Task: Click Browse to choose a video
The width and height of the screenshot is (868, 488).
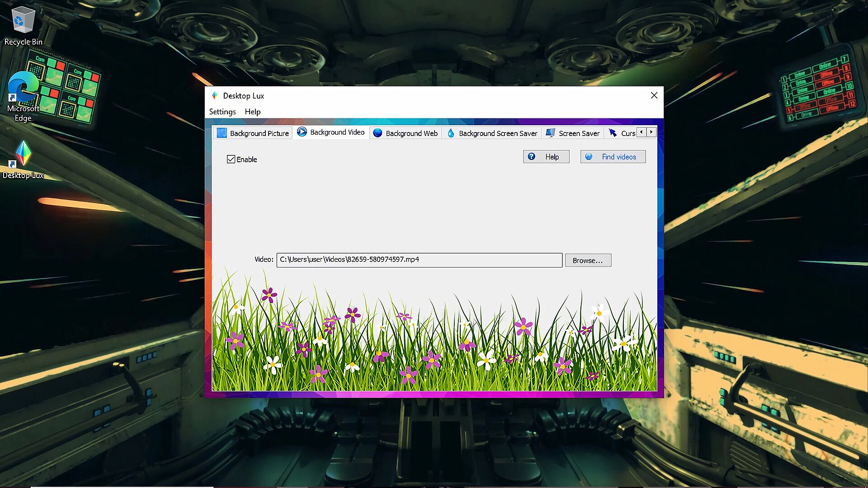Action: coord(588,260)
